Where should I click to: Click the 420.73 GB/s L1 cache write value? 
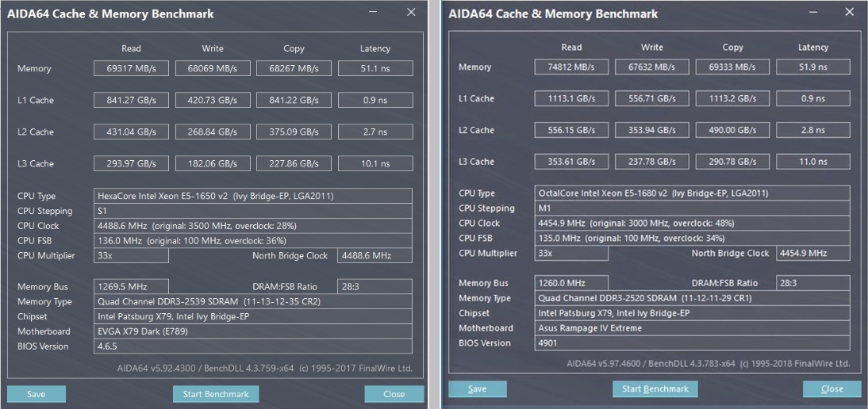(213, 101)
